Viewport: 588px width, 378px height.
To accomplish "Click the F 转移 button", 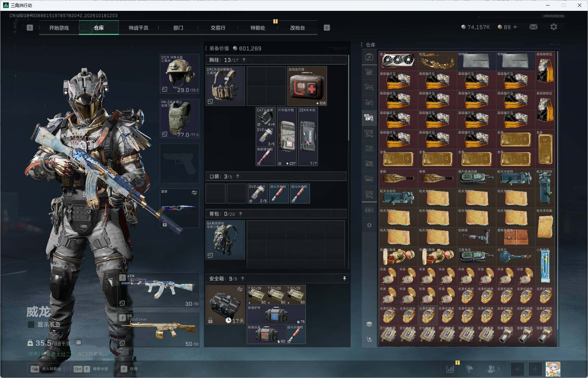I will [x=129, y=369].
